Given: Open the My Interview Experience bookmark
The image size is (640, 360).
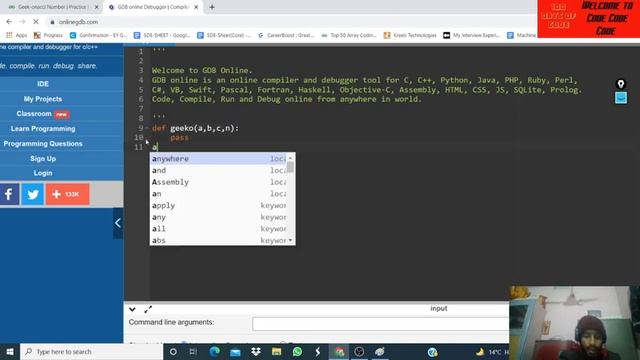Looking at the screenshot, I should tap(471, 36).
